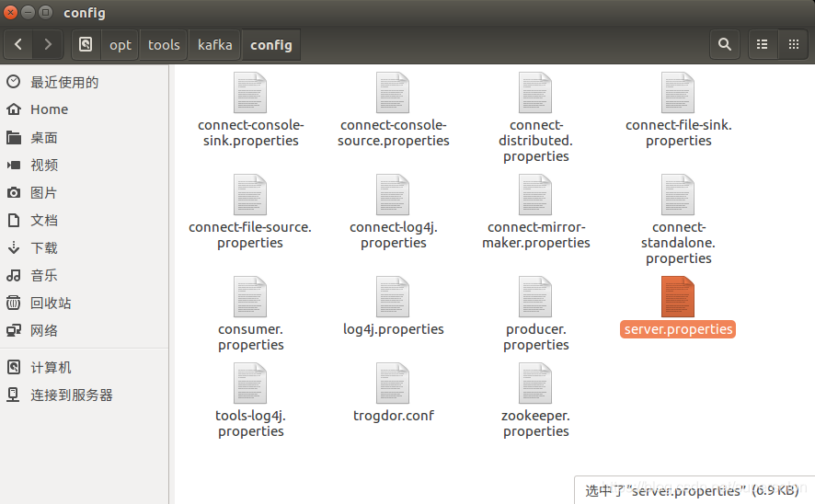Viewport: 815px width, 504px height.
Task: Navigate to kafka in the path bar
Action: click(214, 45)
